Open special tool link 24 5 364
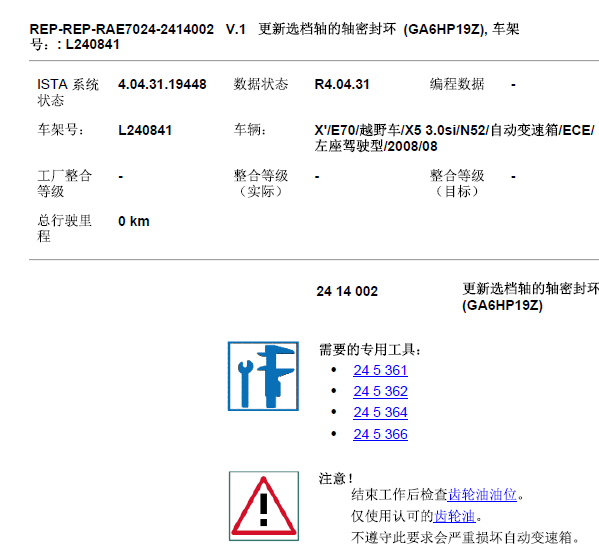This screenshot has width=599, height=546. (380, 412)
